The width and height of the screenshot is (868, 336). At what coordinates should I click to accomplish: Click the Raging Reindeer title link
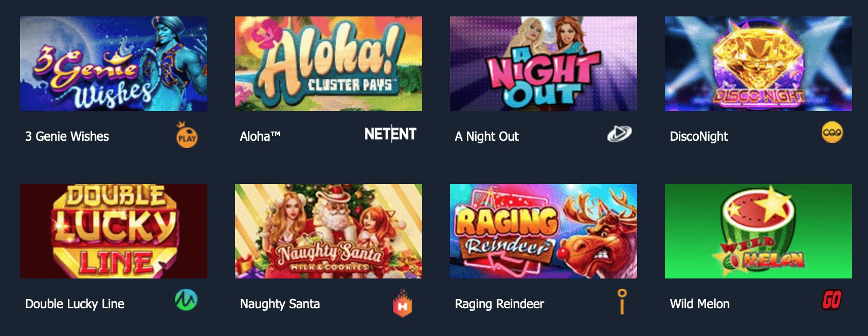(x=499, y=304)
